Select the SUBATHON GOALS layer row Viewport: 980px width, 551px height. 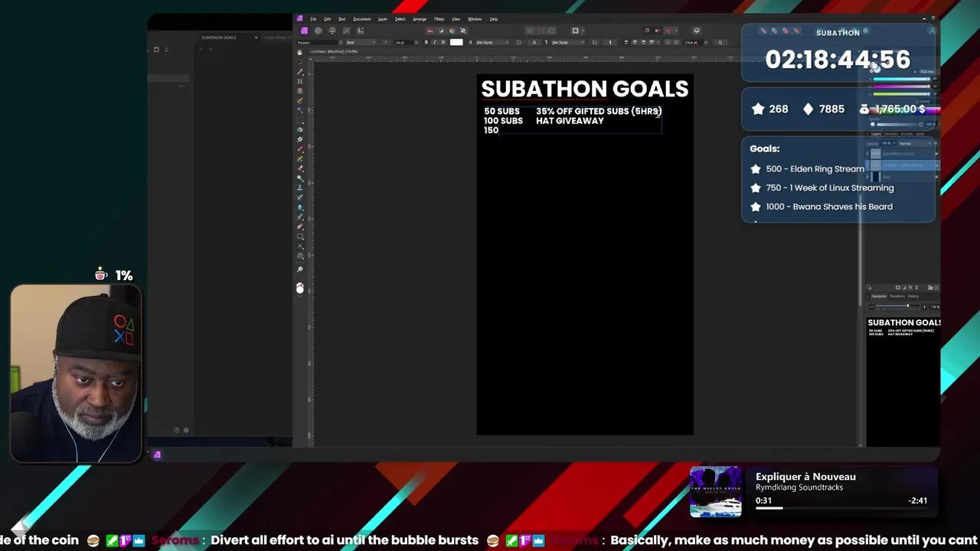point(903,154)
